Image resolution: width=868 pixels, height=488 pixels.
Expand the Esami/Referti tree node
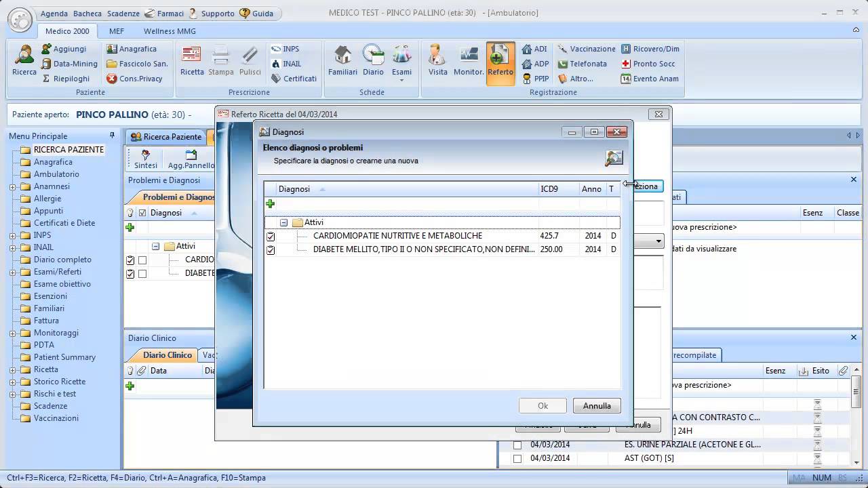tap(13, 272)
